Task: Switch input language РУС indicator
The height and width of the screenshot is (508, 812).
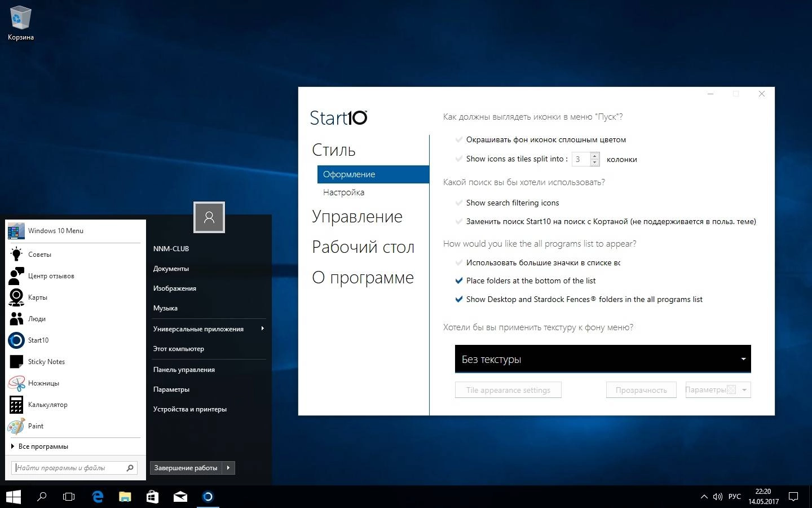Action: pyautogui.click(x=735, y=497)
